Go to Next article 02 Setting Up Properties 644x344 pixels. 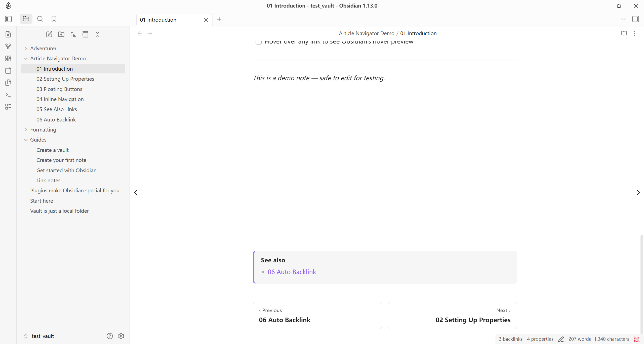coord(452,315)
